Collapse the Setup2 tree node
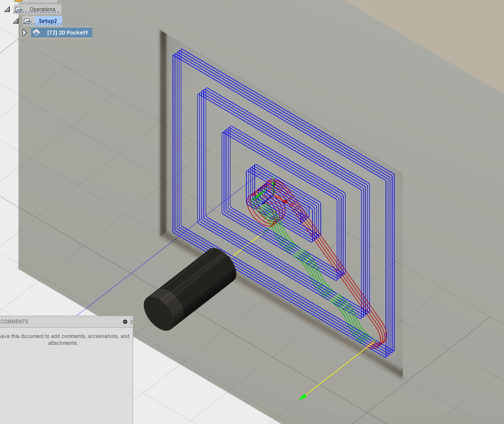Image resolution: width=504 pixels, height=424 pixels. 16,21
